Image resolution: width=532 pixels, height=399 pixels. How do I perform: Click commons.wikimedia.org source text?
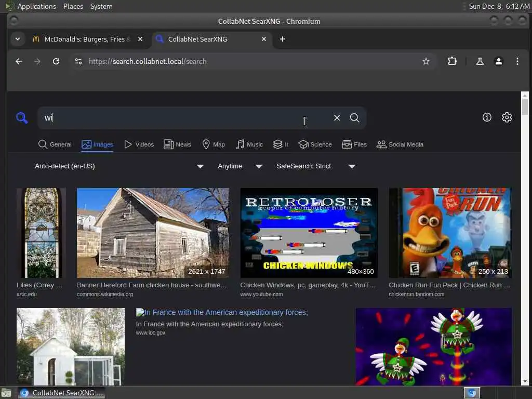[105, 294]
